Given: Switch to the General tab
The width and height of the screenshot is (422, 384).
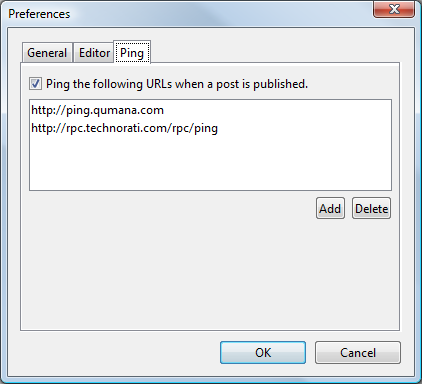Looking at the screenshot, I should tap(47, 53).
